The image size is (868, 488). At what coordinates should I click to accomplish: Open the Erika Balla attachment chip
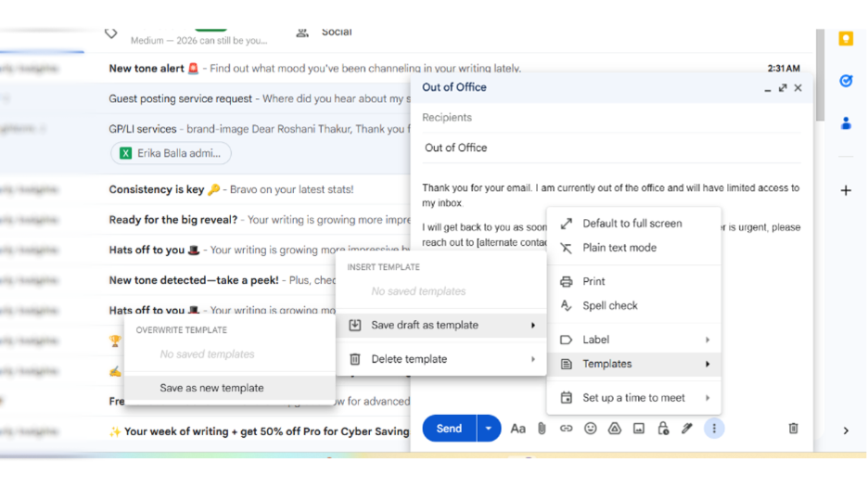171,153
